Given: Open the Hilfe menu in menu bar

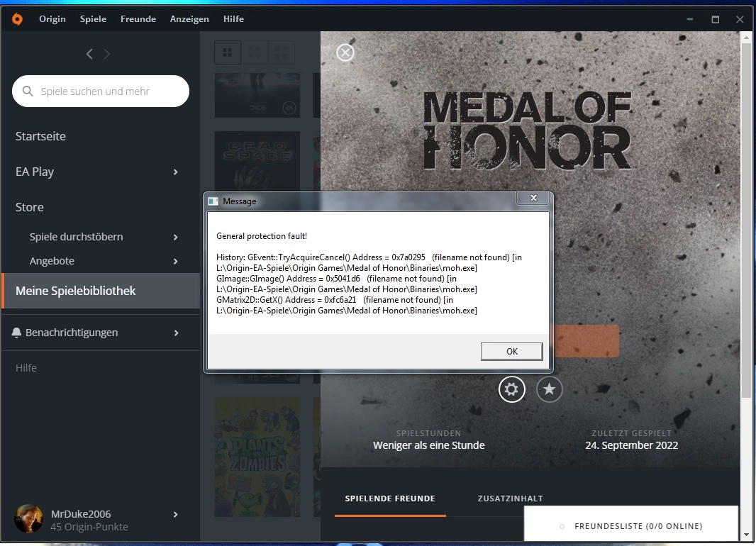Looking at the screenshot, I should [233, 19].
